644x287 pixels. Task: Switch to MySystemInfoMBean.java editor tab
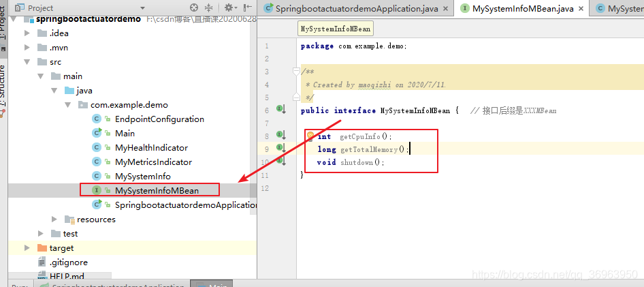(x=522, y=8)
